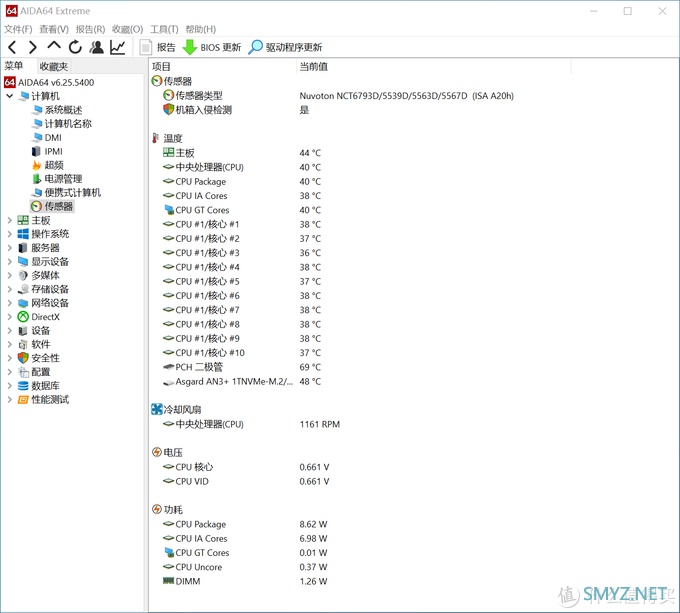The height and width of the screenshot is (613, 680).
Task: Select DMI in the tree
Action: [47, 137]
